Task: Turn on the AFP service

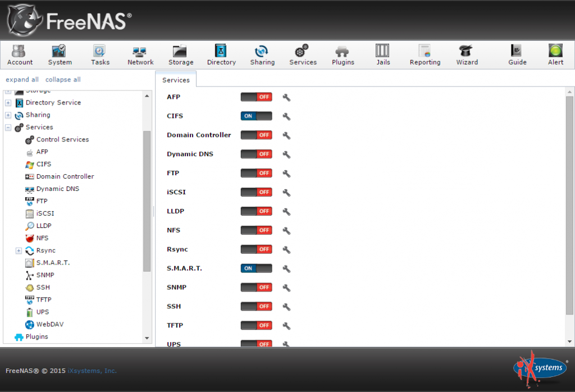Action: (256, 97)
